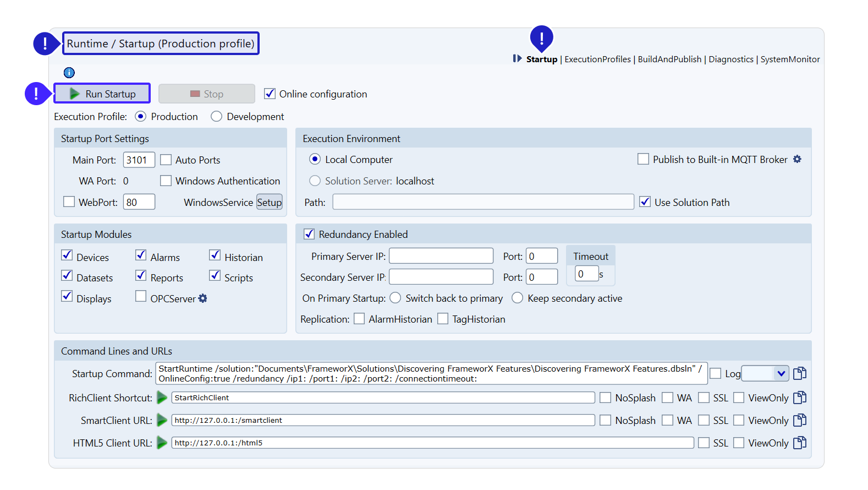
Task: Toggle Use Solution Path checkbox
Action: 645,202
